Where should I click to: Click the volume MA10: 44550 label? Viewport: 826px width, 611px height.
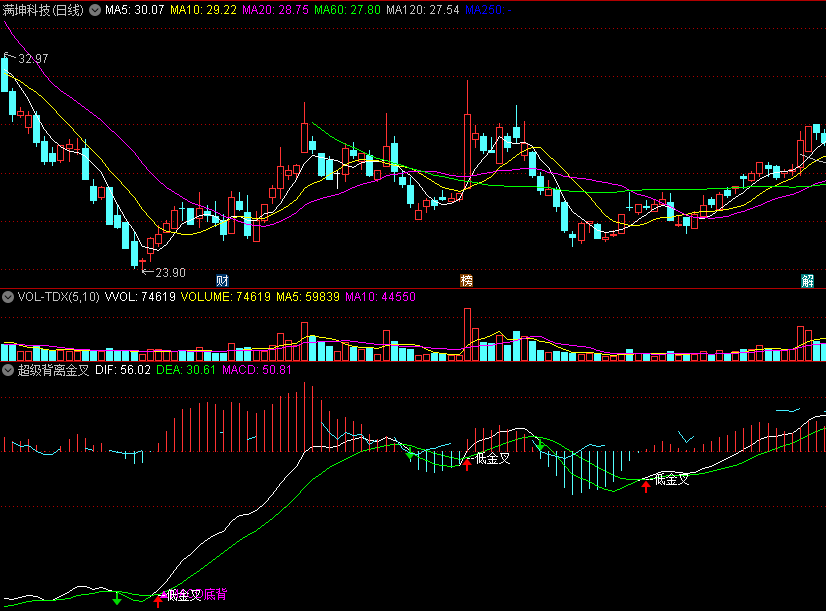coord(380,297)
